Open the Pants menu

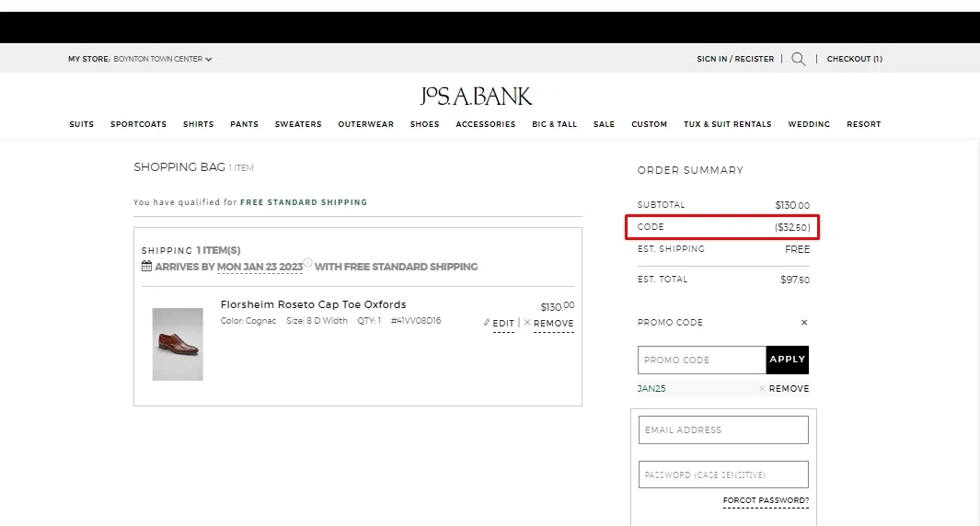(244, 124)
